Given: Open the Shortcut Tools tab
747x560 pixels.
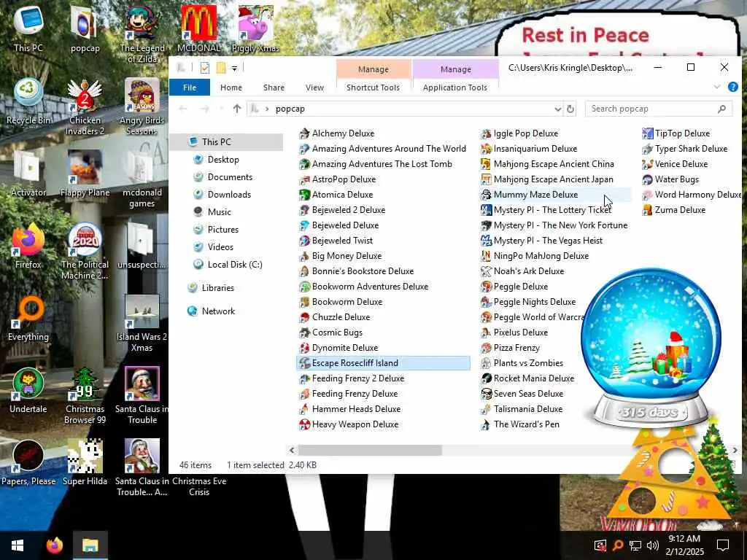Looking at the screenshot, I should click(x=373, y=87).
